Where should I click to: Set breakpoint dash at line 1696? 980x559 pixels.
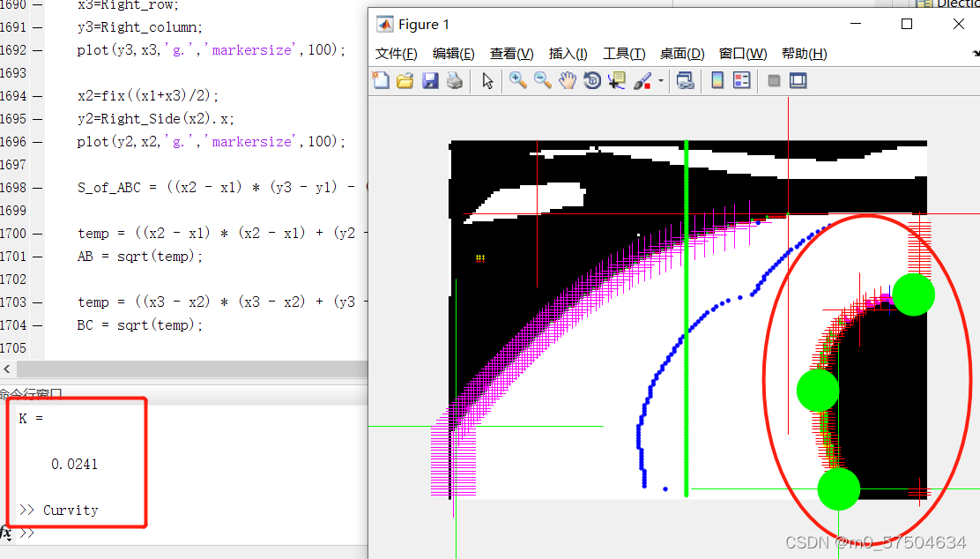[x=38, y=142]
